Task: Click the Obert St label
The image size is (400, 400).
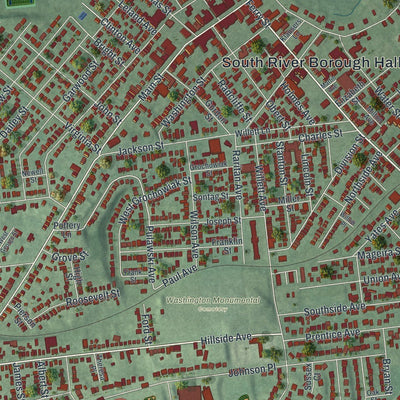Action: pyautogui.click(x=279, y=114)
